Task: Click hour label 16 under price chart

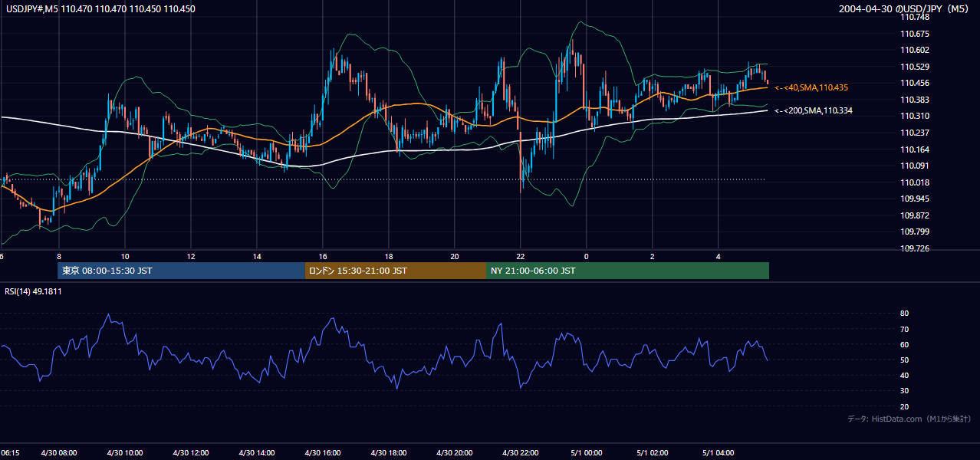Action: (323, 257)
